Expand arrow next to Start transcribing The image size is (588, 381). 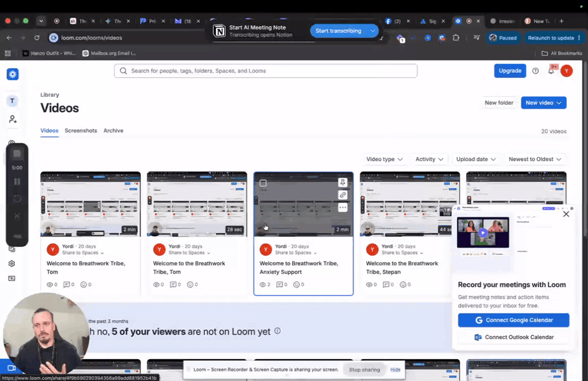pos(373,31)
